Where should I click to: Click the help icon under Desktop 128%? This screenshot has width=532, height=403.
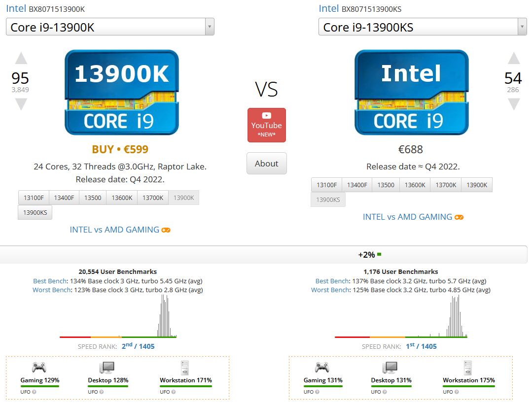pyautogui.click(x=102, y=392)
